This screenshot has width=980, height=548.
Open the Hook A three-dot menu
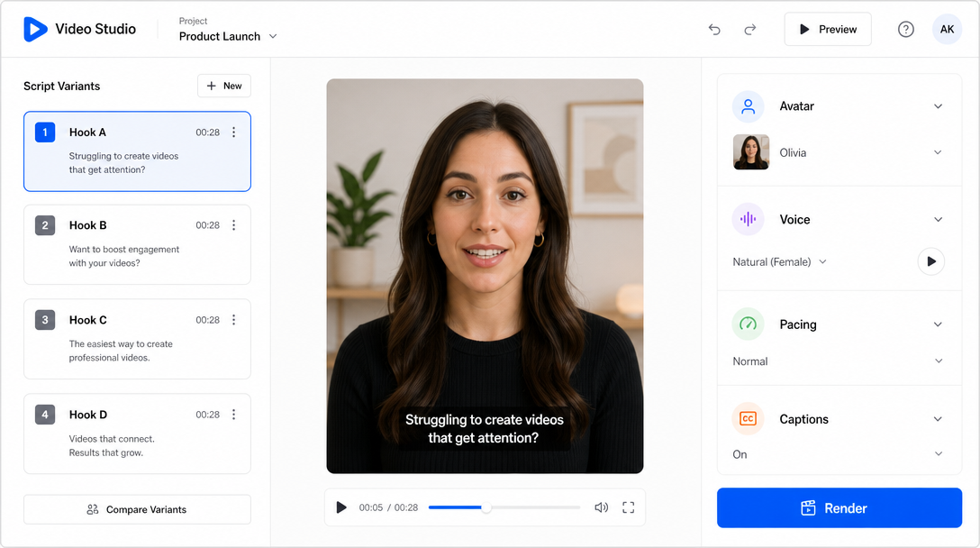click(x=234, y=132)
